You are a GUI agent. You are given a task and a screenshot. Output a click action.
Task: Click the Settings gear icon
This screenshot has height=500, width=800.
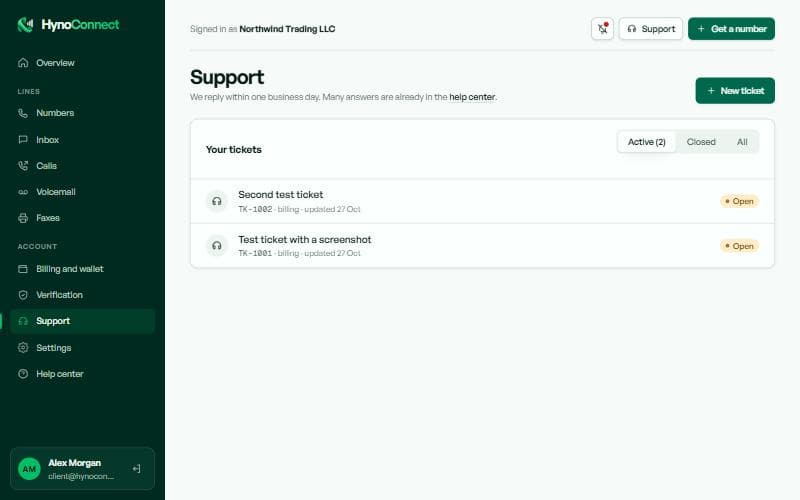pyautogui.click(x=23, y=347)
